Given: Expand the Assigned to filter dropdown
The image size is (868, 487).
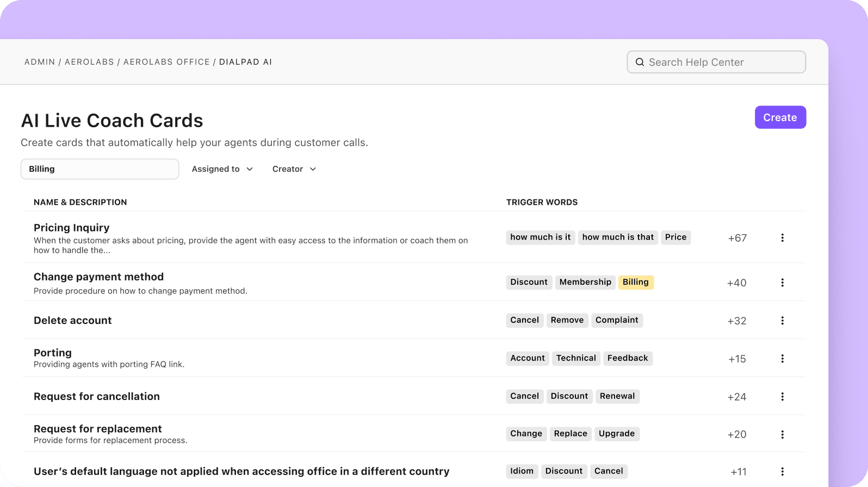Looking at the screenshot, I should point(222,169).
